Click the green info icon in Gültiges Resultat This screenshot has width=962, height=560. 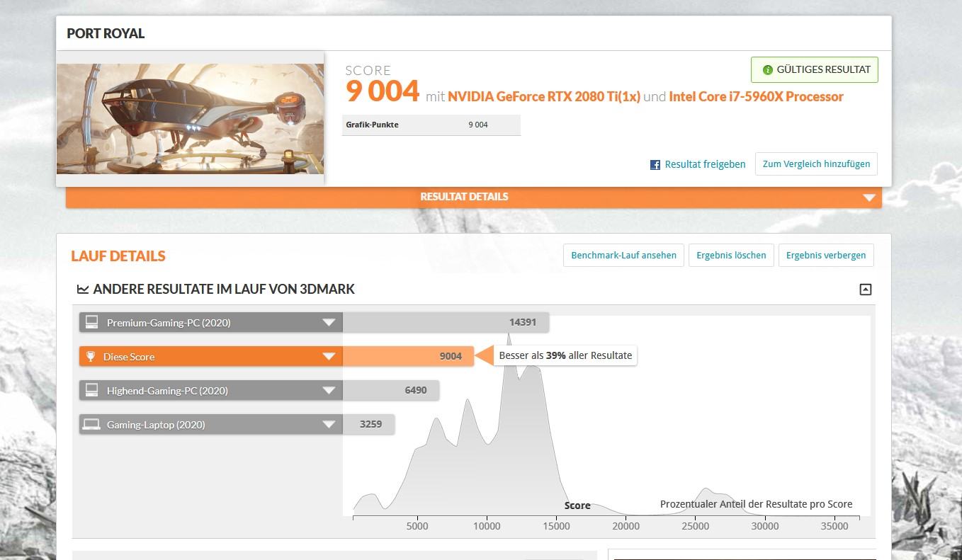pos(767,70)
